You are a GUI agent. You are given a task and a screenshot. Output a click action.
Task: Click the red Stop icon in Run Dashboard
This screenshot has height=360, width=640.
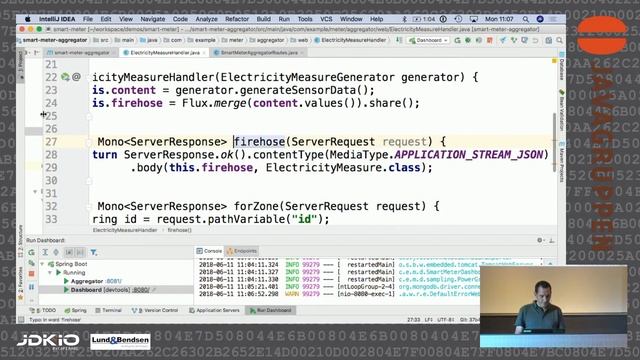pyautogui.click(x=31, y=273)
